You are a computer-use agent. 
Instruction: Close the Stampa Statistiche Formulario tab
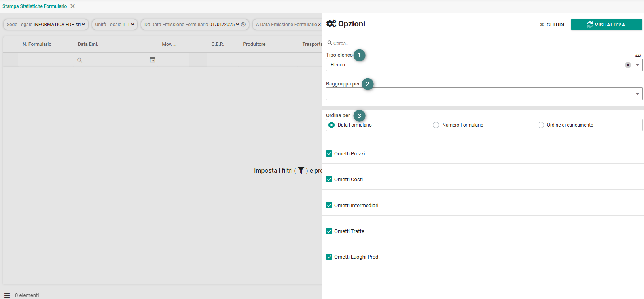(73, 6)
